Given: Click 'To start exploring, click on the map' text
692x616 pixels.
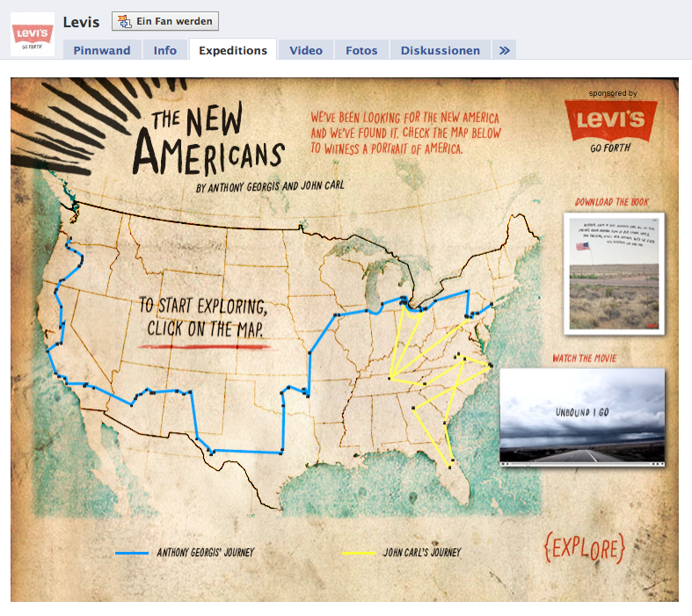Looking at the screenshot, I should point(202,316).
